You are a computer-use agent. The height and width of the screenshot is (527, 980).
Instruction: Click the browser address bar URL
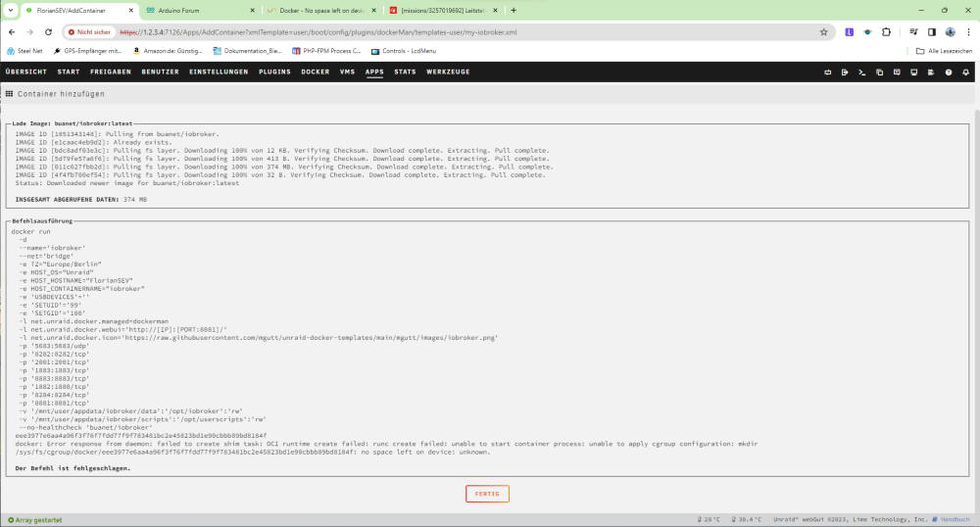(x=318, y=32)
